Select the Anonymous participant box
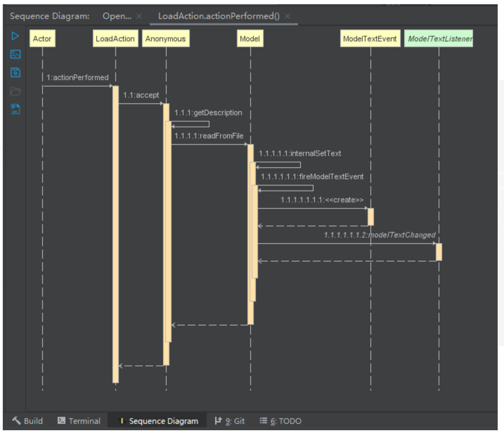Image resolution: width=504 pixels, height=433 pixels. click(x=166, y=39)
